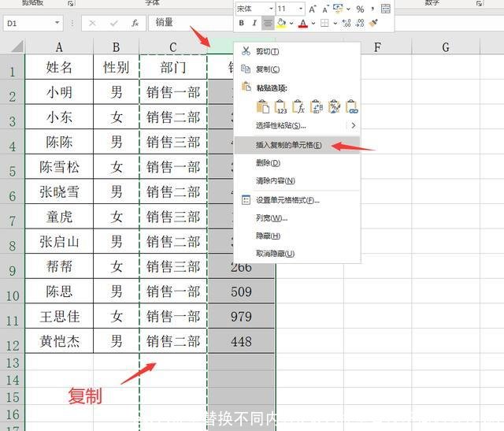
Task: Toggle center alignment in mini toolbar
Action: [268, 24]
